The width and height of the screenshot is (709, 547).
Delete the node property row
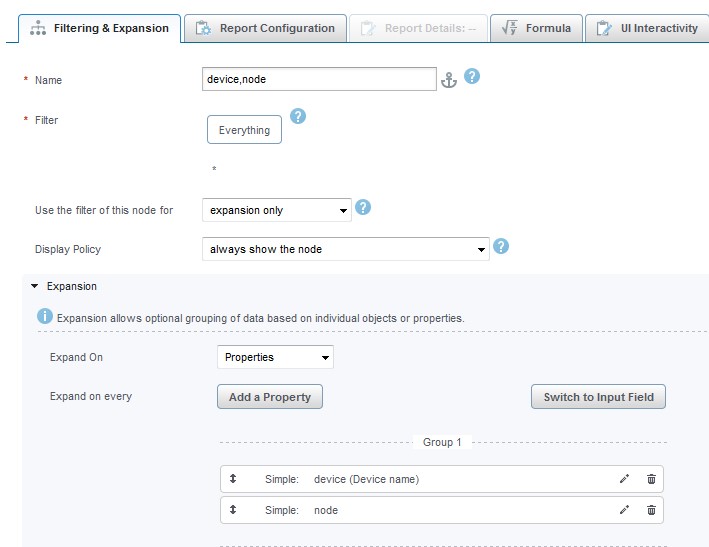click(651, 510)
